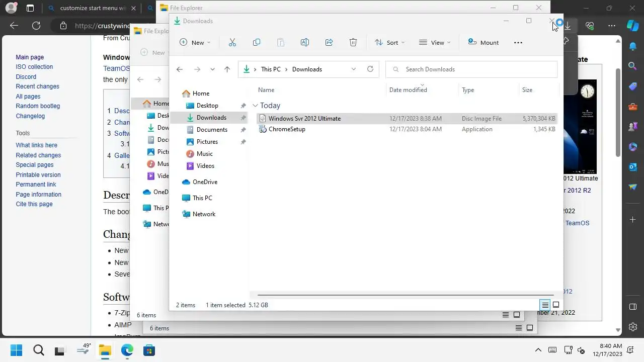
Task: Open the Printable version link
Action: tap(38, 175)
